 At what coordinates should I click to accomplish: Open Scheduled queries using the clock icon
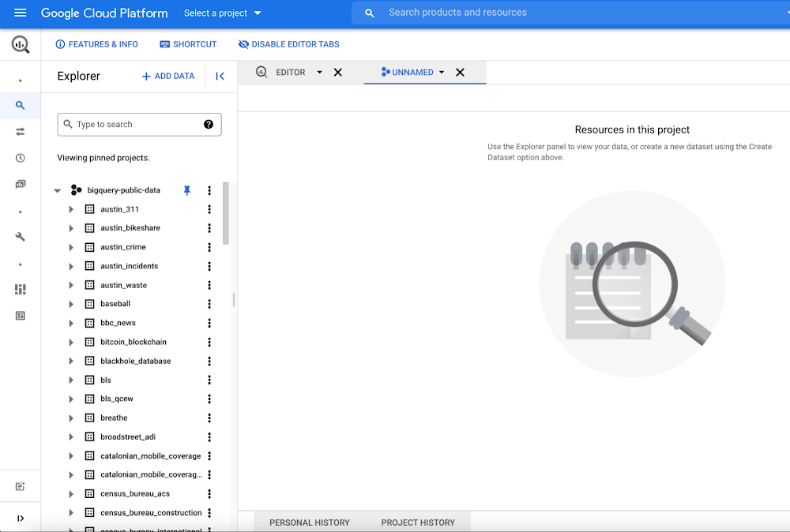[21, 158]
